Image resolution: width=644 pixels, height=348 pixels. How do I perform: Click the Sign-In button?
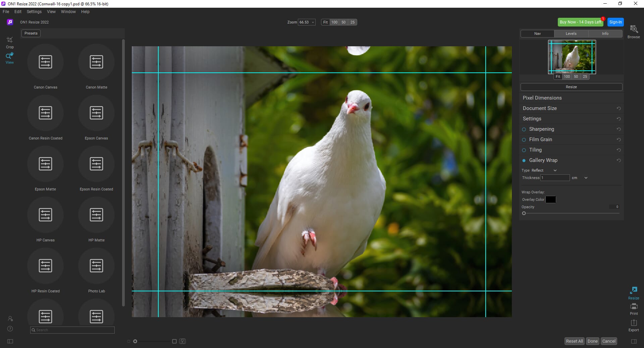coord(615,22)
